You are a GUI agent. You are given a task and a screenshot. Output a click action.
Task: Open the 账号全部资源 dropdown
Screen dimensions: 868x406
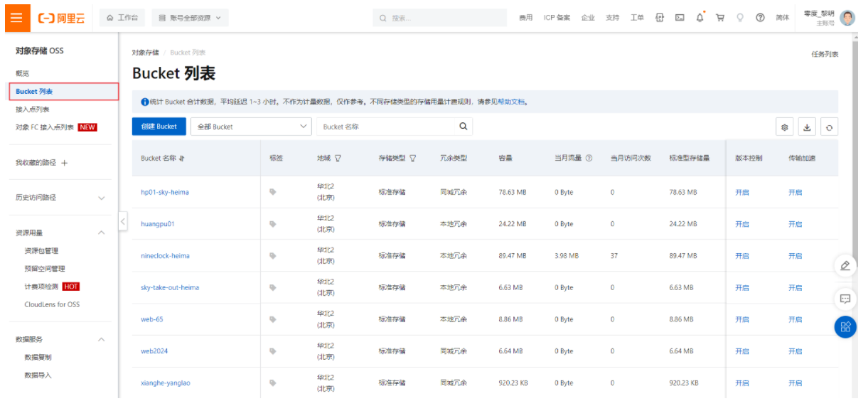190,18
